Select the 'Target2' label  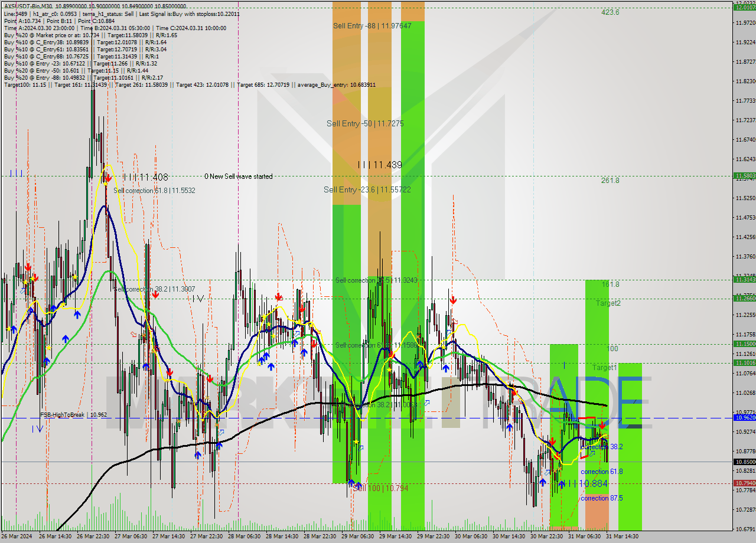coord(608,303)
